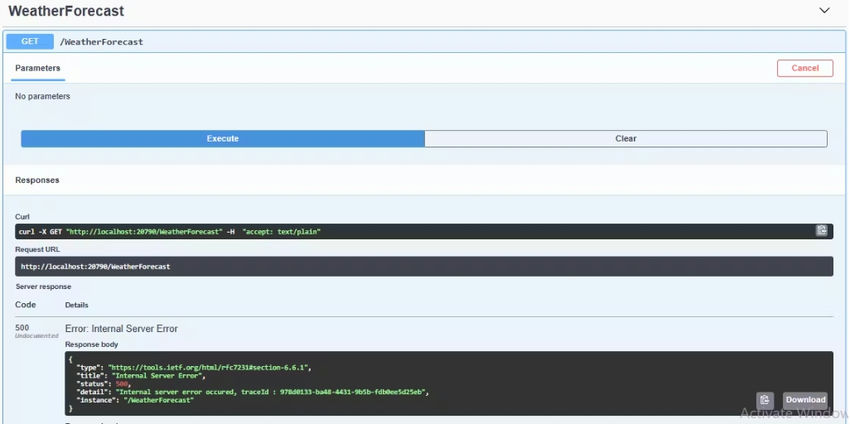The height and width of the screenshot is (424, 850).
Task: Click the Execute button
Action: [x=223, y=139]
